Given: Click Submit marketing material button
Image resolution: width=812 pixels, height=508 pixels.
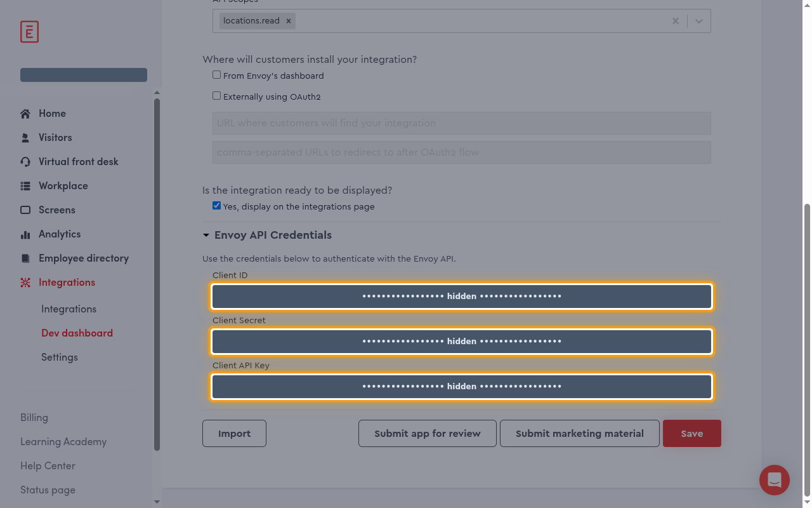Looking at the screenshot, I should [x=580, y=434].
